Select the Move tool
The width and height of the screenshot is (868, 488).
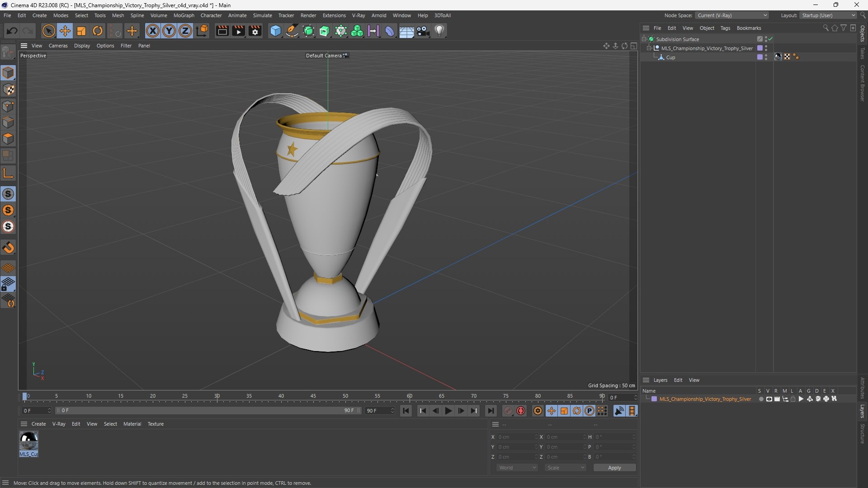(65, 31)
